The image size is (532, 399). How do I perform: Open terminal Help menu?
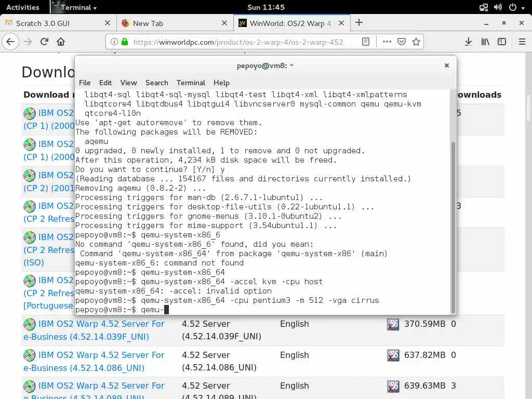[221, 83]
